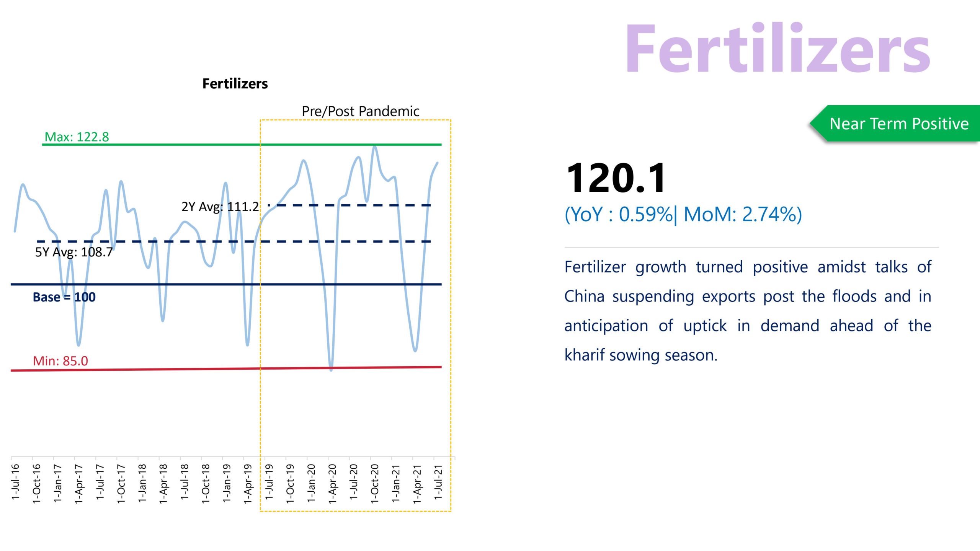Click the 1-Jul-21 axis label

tap(438, 482)
